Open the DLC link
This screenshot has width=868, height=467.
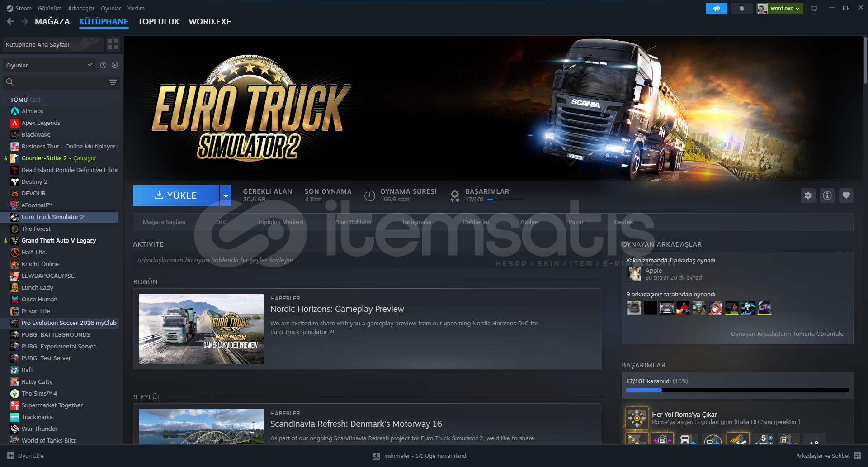[x=222, y=222]
